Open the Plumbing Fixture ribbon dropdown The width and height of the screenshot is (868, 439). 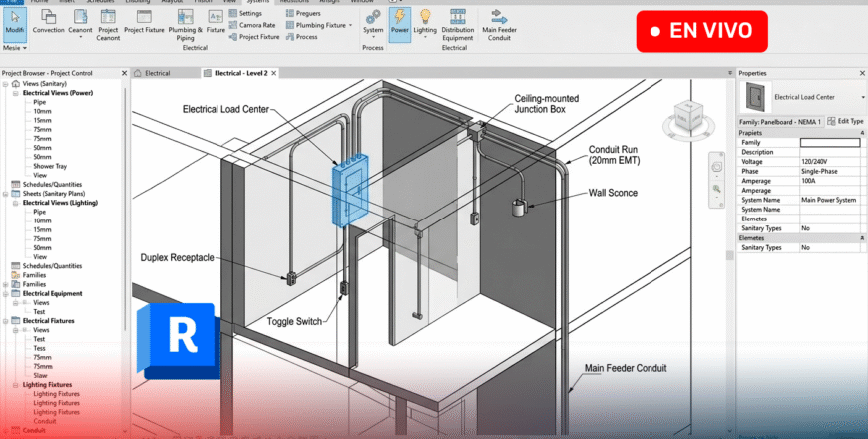[x=351, y=25]
